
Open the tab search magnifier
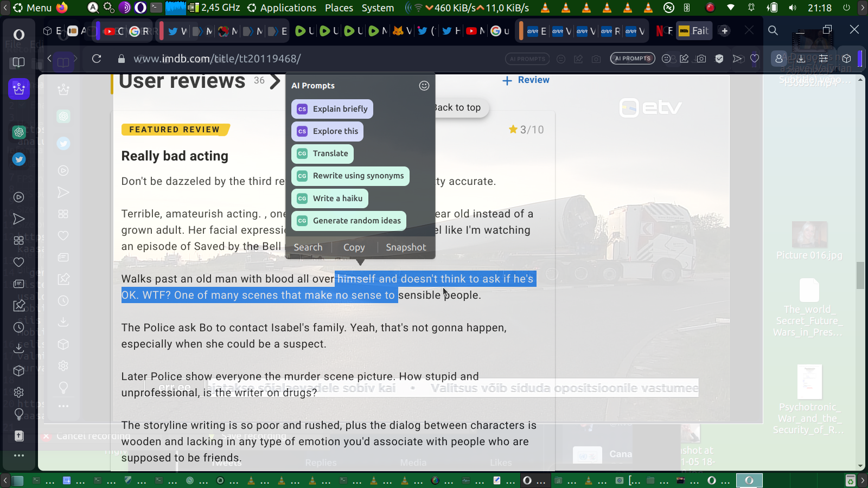coord(773,31)
